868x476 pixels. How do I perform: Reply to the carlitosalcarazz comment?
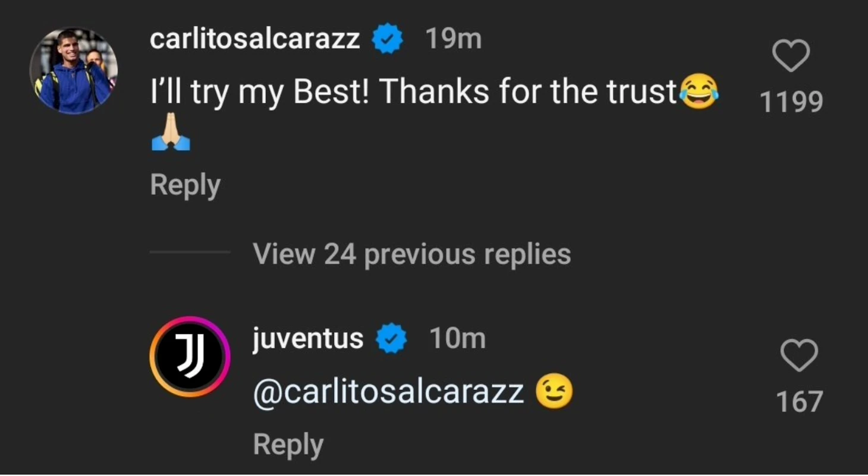pos(185,185)
